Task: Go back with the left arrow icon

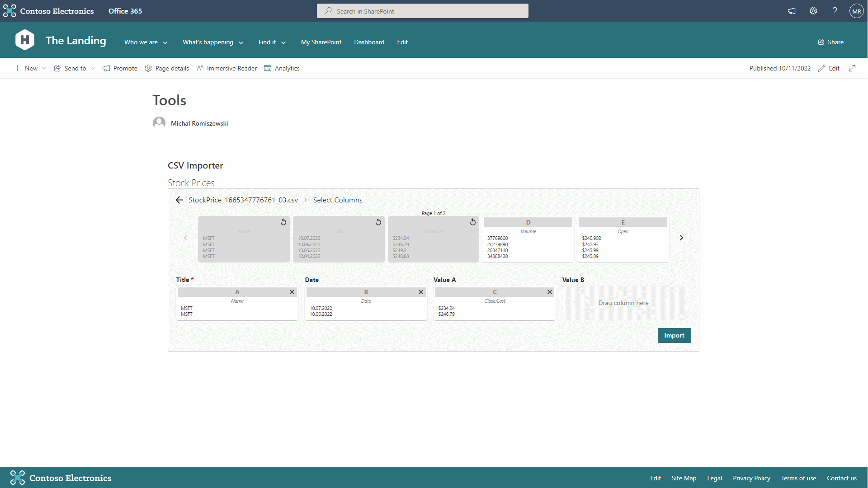Action: (x=179, y=200)
